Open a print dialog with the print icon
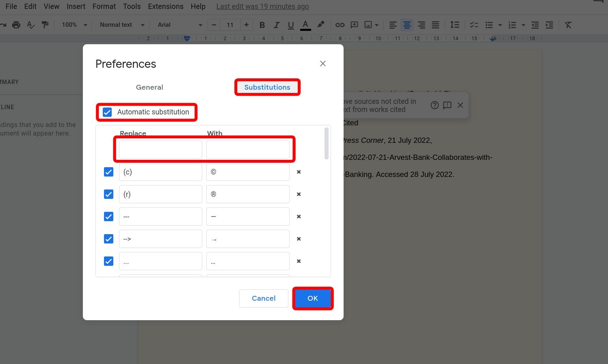This screenshot has height=364, width=608. pyautogui.click(x=16, y=25)
